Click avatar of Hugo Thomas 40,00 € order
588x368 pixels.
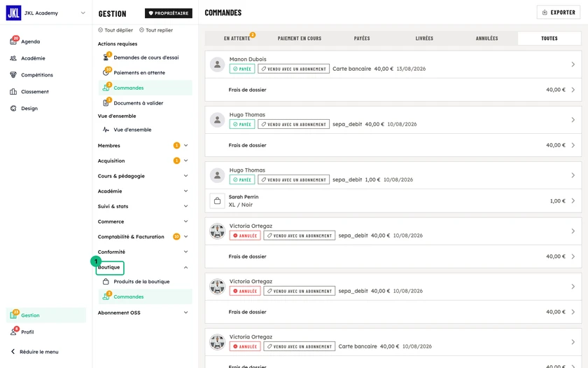(217, 120)
